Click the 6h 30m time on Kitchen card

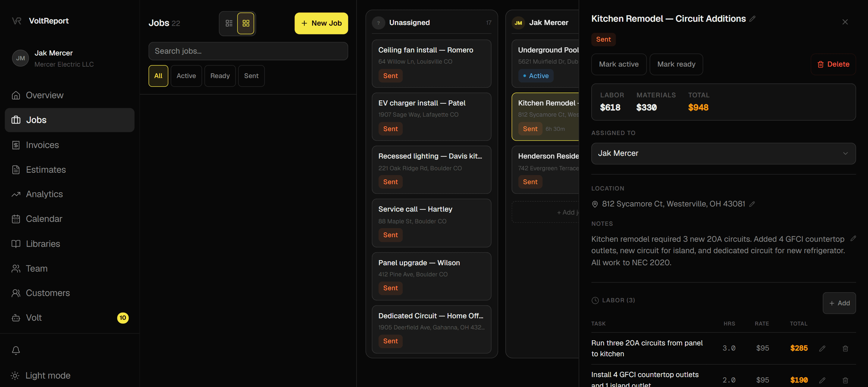coord(555,129)
